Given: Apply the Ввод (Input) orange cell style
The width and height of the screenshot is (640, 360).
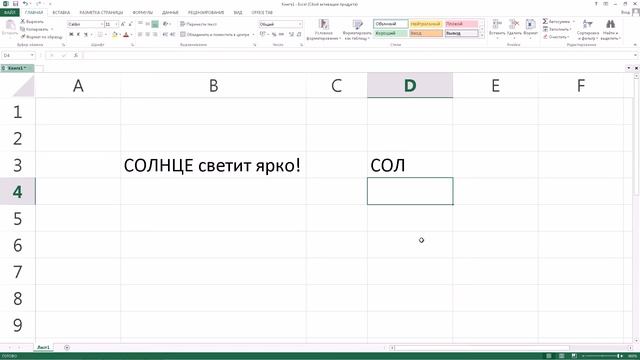Looking at the screenshot, I should 426,33.
